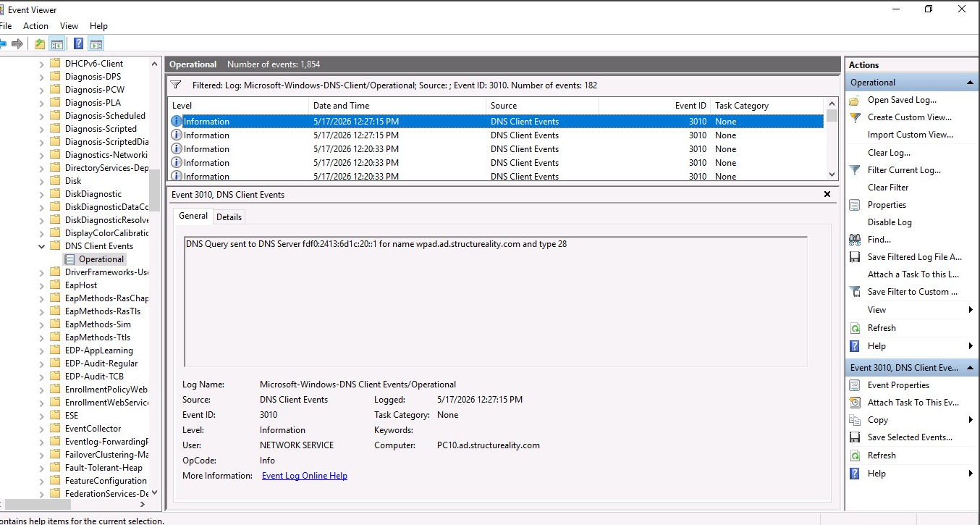Select the General tab

[x=193, y=216]
